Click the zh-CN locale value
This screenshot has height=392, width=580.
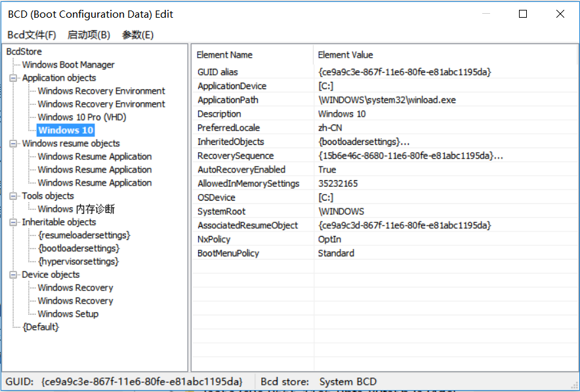click(330, 128)
